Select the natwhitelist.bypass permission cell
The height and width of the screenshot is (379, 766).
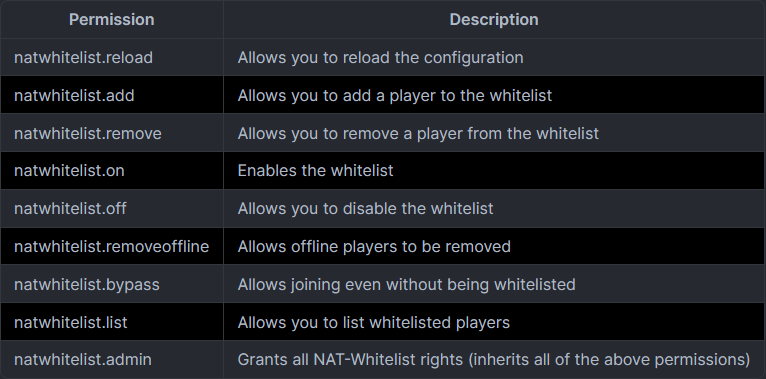click(112, 284)
